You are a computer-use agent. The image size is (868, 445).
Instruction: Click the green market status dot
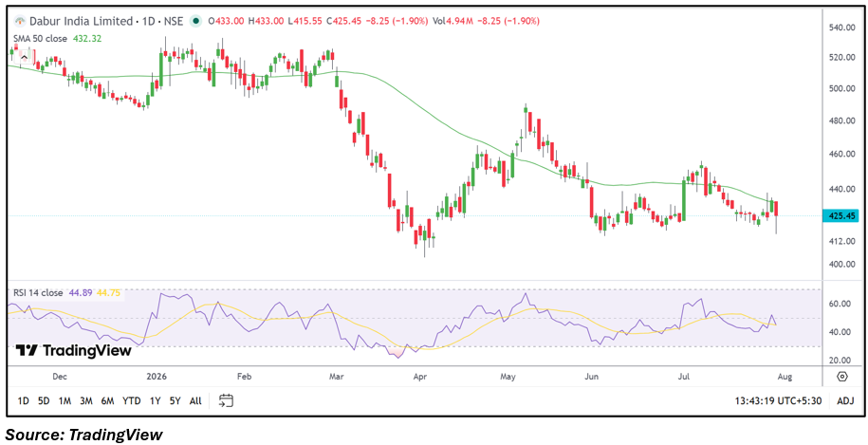pyautogui.click(x=194, y=21)
